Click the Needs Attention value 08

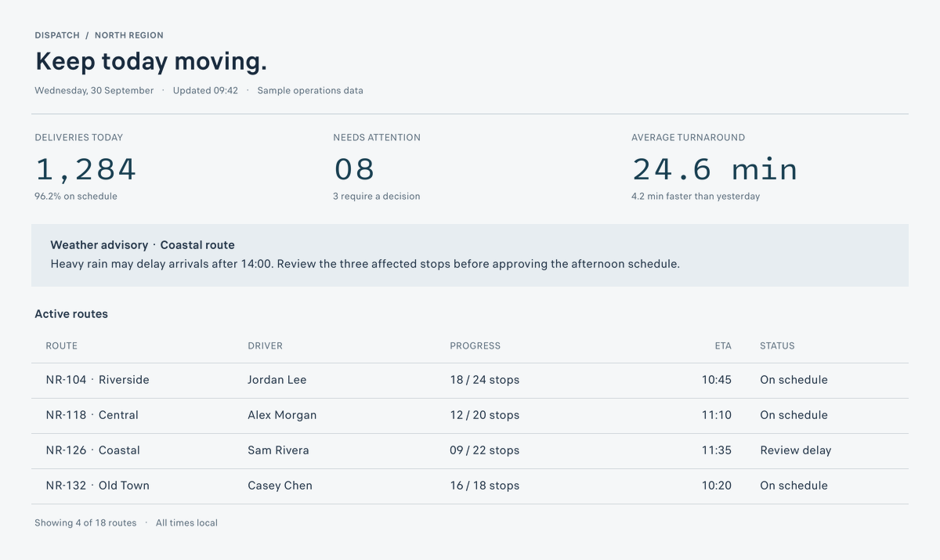[354, 169]
